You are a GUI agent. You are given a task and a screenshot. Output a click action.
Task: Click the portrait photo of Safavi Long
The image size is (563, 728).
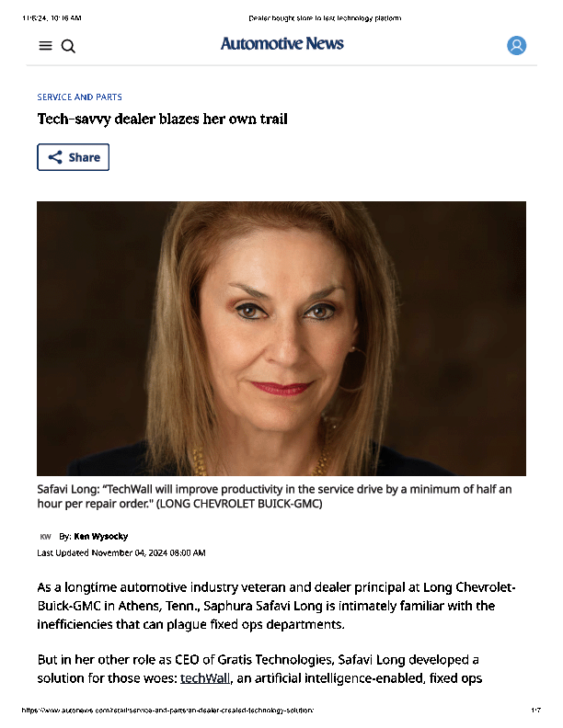pyautogui.click(x=281, y=338)
